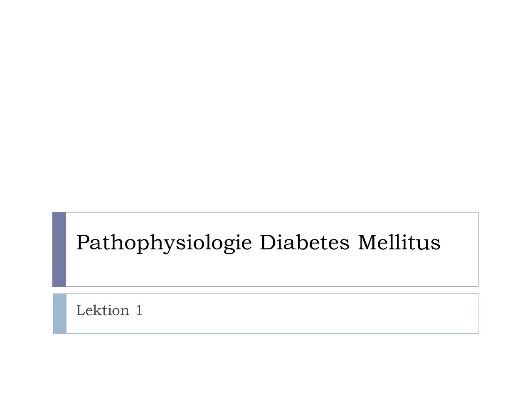Click the right border of the title box
This screenshot has height=399, width=532.
point(478,249)
